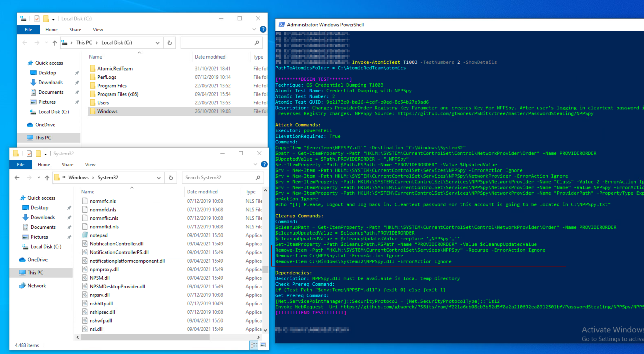644x354 pixels.
Task: Open quick access toolbar dropdown in Local Disk
Action: 53,19
